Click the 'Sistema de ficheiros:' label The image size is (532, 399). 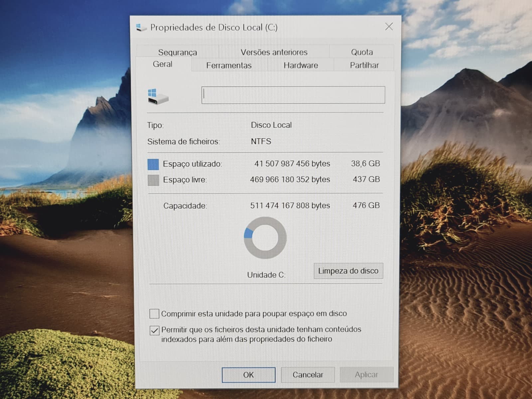pyautogui.click(x=184, y=142)
